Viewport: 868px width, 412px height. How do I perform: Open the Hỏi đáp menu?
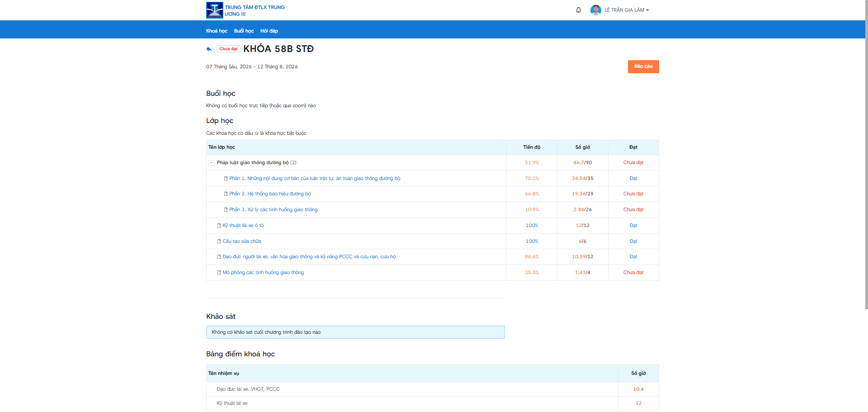coord(269,31)
